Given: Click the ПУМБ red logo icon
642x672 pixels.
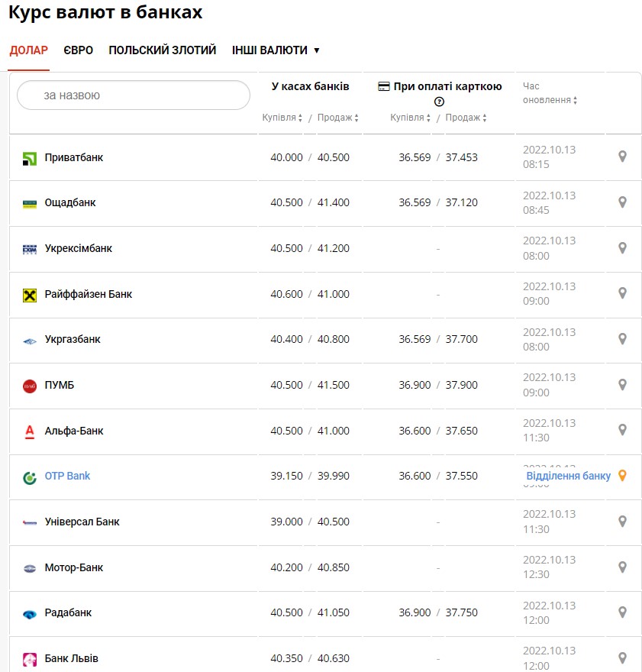Looking at the screenshot, I should pos(30,386).
